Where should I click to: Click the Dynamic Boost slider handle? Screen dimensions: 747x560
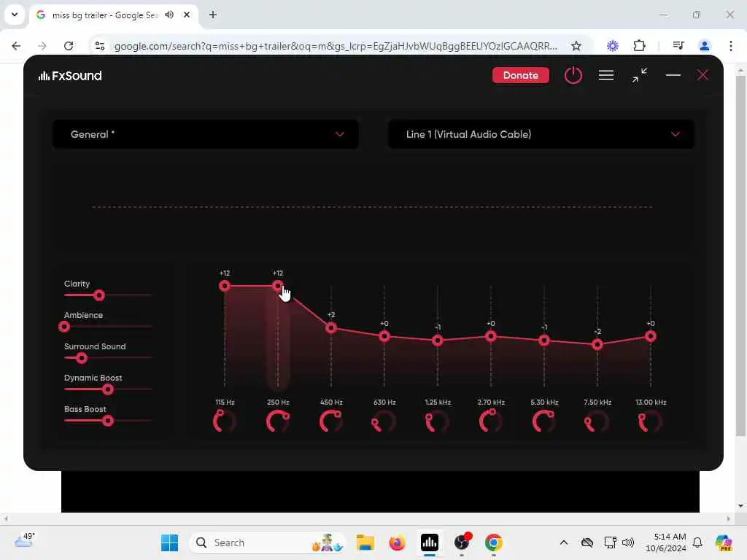108,389
